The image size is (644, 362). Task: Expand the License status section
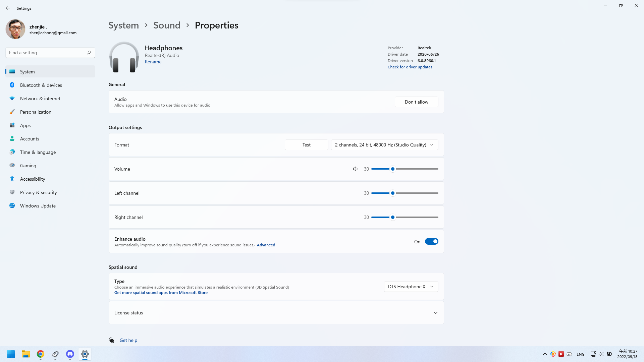click(x=435, y=313)
